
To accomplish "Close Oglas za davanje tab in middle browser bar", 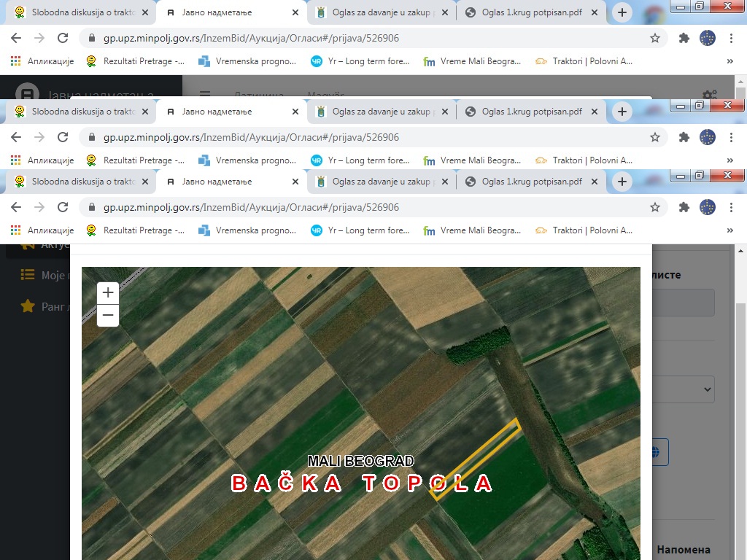I will (445, 112).
